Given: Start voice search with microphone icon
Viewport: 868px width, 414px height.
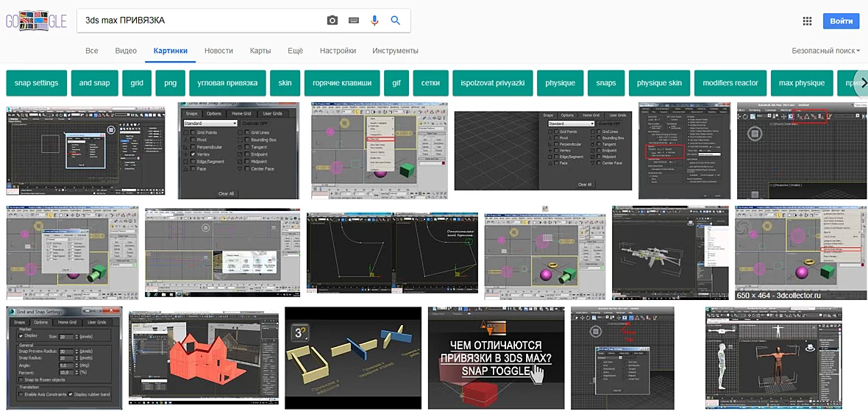Looking at the screenshot, I should pyautogui.click(x=374, y=21).
